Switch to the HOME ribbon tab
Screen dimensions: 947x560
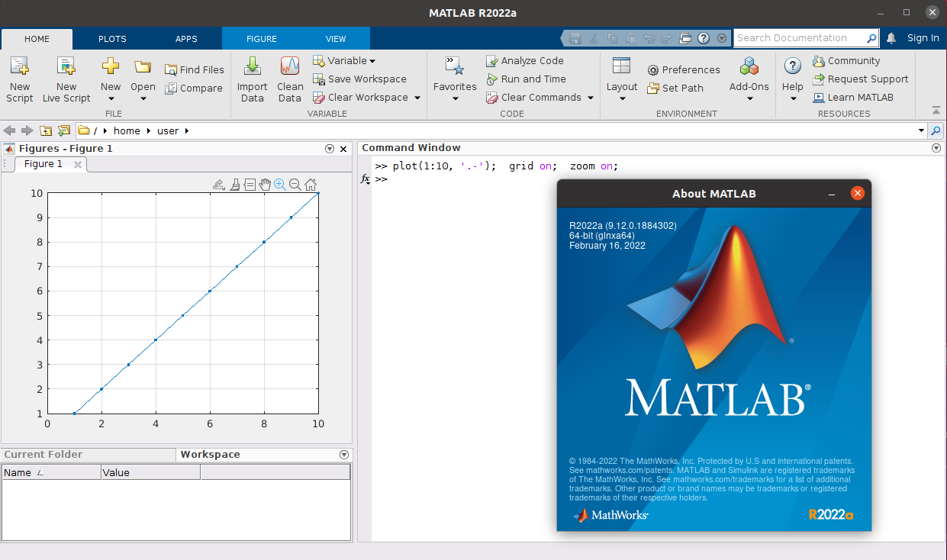(x=37, y=39)
